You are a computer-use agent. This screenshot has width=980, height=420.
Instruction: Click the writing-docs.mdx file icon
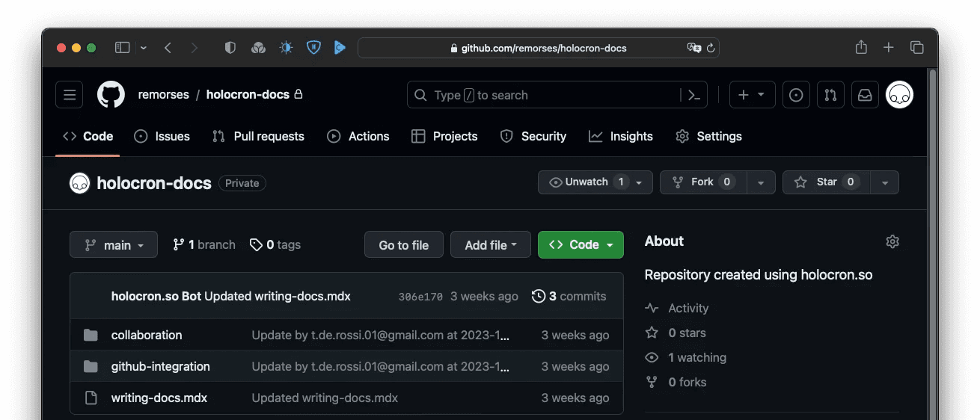pos(91,398)
